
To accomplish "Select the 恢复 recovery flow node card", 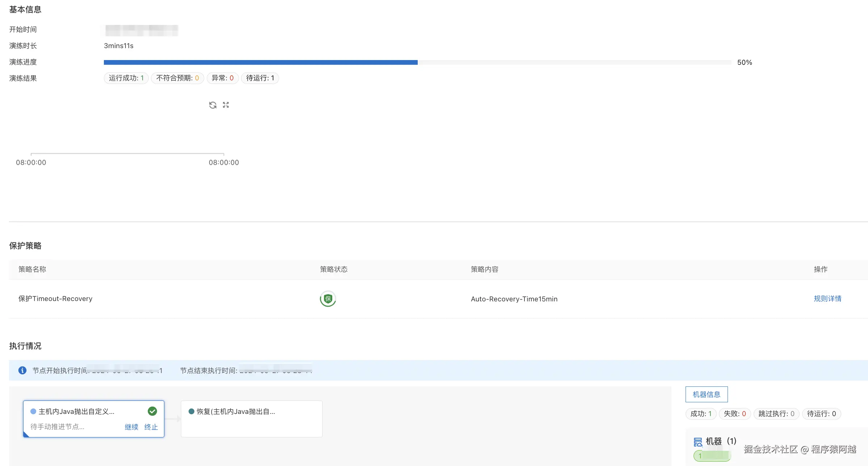I will tap(251, 419).
